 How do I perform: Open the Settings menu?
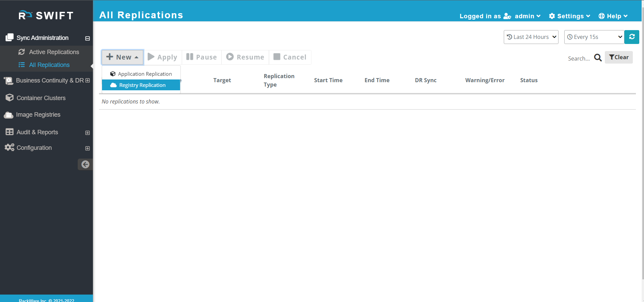(569, 16)
